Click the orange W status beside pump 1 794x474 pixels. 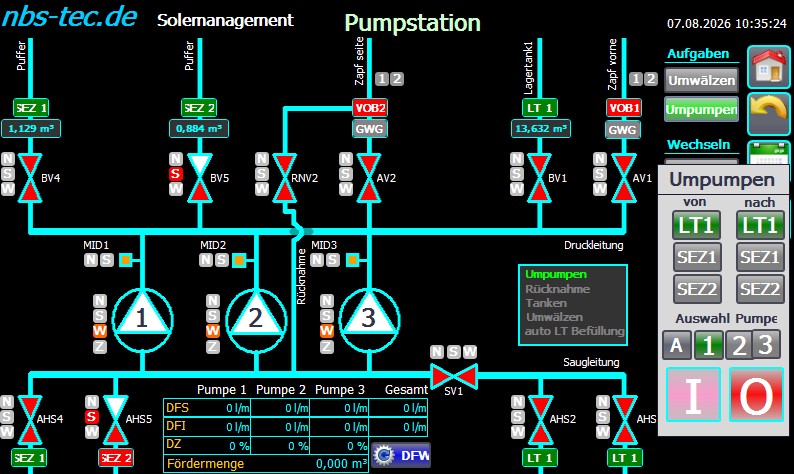(x=100, y=331)
